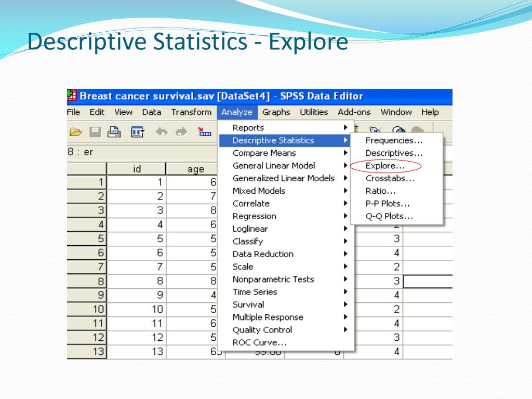Open the Data menu
This screenshot has height=399, width=532.
pos(152,112)
